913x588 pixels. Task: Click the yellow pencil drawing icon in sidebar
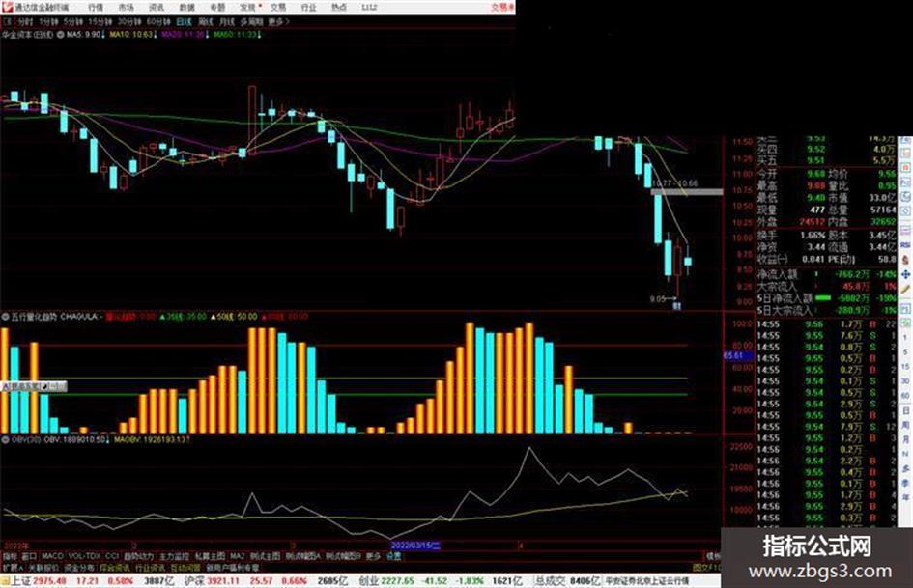coord(905,289)
